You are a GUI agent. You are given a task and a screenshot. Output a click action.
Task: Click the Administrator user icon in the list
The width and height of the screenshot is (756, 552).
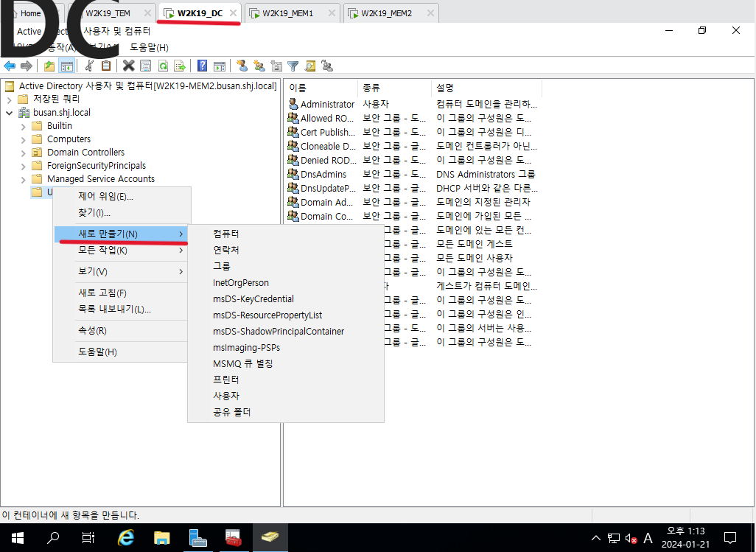coord(293,104)
